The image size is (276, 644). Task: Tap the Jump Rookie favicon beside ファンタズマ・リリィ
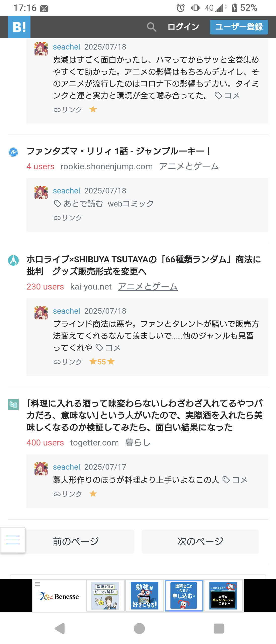[x=13, y=152]
